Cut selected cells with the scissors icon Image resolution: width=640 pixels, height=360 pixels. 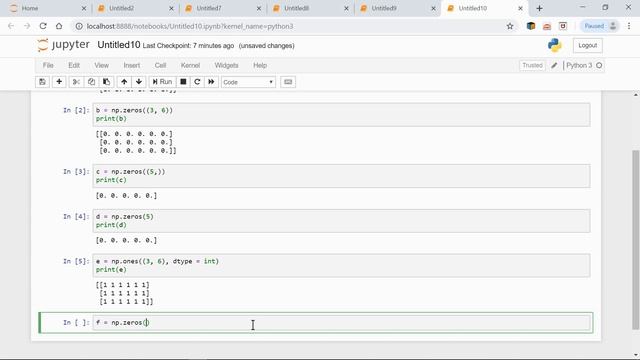(x=76, y=82)
